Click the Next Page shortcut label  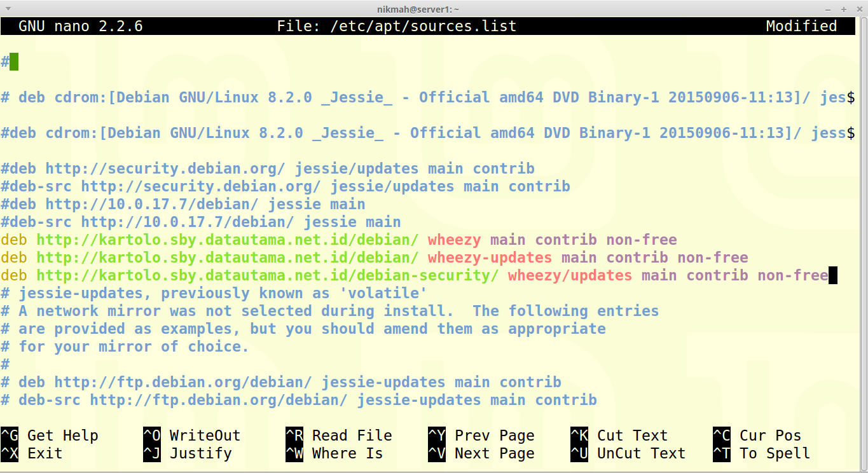[494, 453]
